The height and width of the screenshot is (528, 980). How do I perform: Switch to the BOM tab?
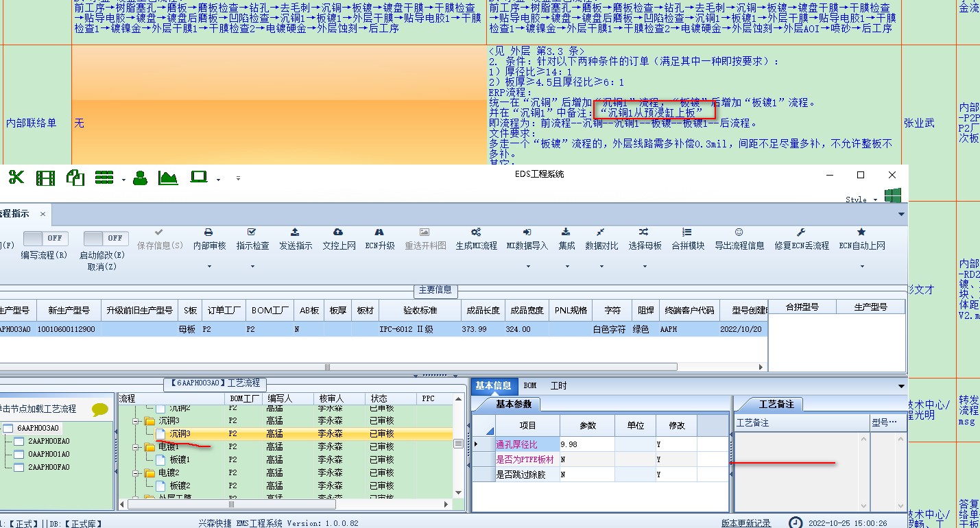pyautogui.click(x=529, y=386)
